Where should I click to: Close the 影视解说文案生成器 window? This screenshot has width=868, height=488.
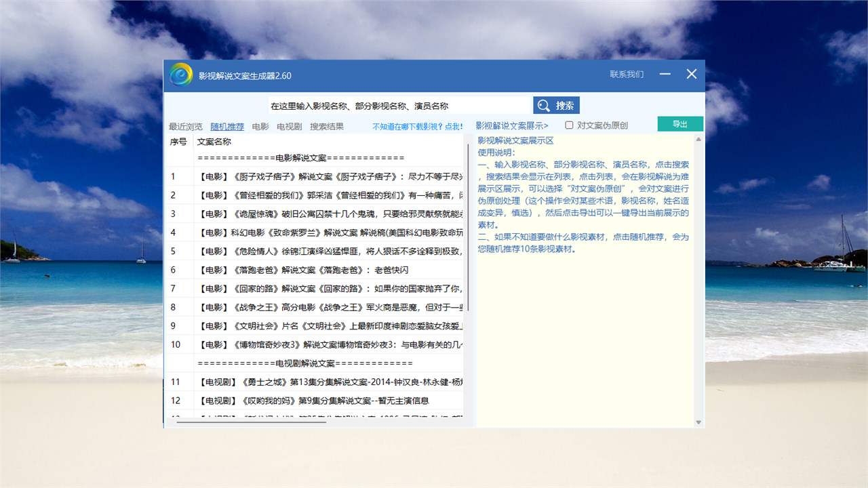[x=691, y=74]
